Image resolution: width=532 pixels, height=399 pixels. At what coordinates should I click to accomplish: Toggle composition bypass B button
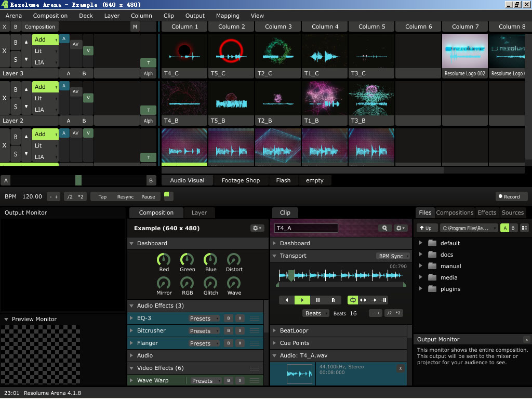pyautogui.click(x=15, y=27)
